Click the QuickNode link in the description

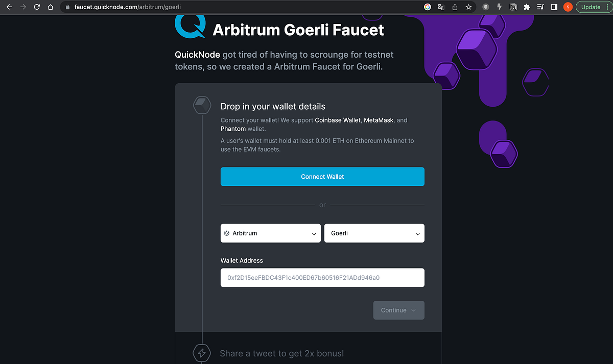pos(198,55)
